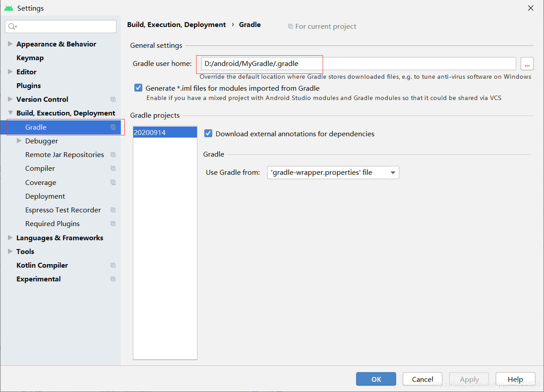Click project-level icon beside Coverage

pyautogui.click(x=113, y=182)
